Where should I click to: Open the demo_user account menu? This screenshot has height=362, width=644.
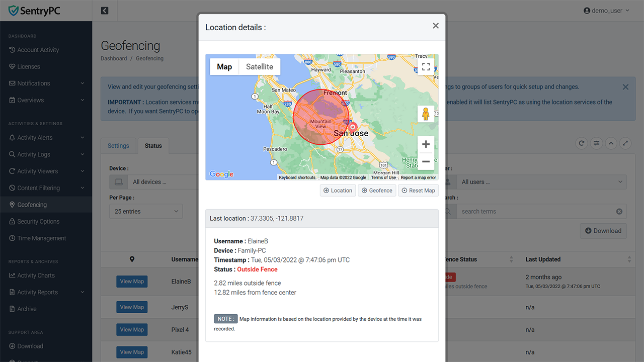(x=606, y=11)
